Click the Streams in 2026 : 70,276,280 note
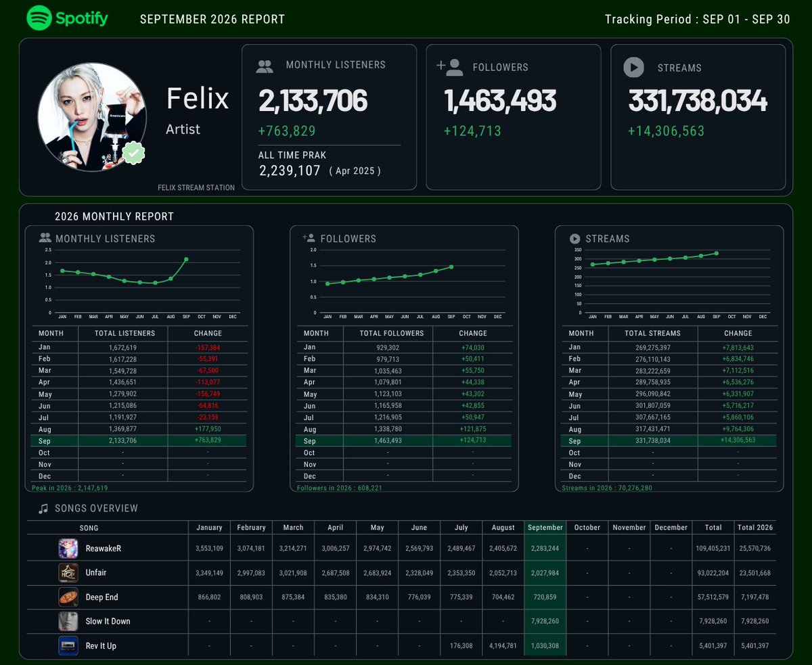This screenshot has height=665, width=812. pos(607,487)
